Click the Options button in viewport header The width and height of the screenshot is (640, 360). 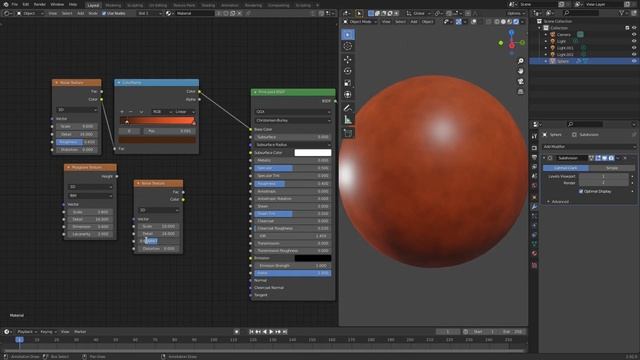point(515,13)
